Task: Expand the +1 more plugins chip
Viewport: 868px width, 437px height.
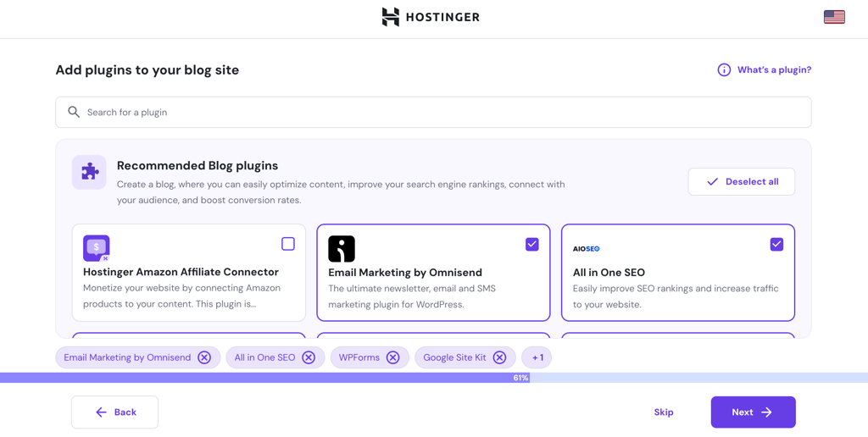Action: 537,357
